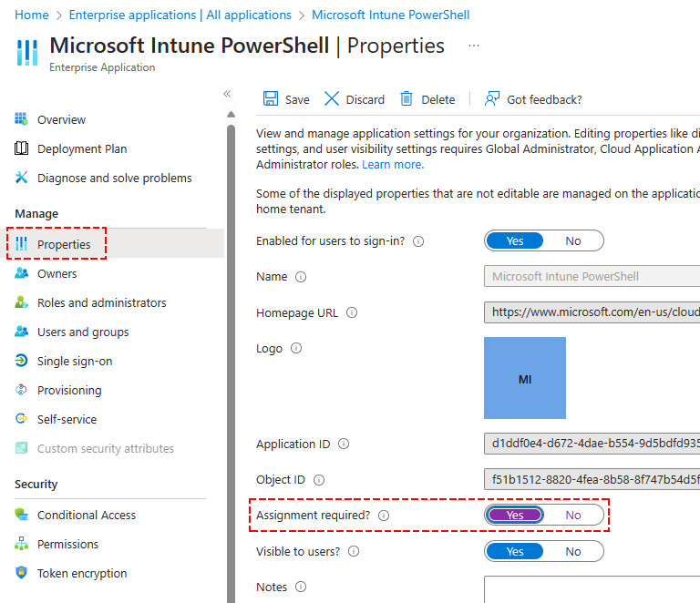Click the Self-service icon
Image resolution: width=700 pixels, height=603 pixels.
coord(21,418)
